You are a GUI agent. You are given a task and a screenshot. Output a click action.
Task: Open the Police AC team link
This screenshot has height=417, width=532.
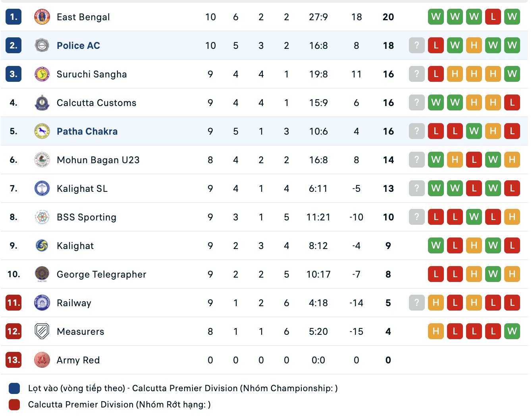tap(78, 46)
